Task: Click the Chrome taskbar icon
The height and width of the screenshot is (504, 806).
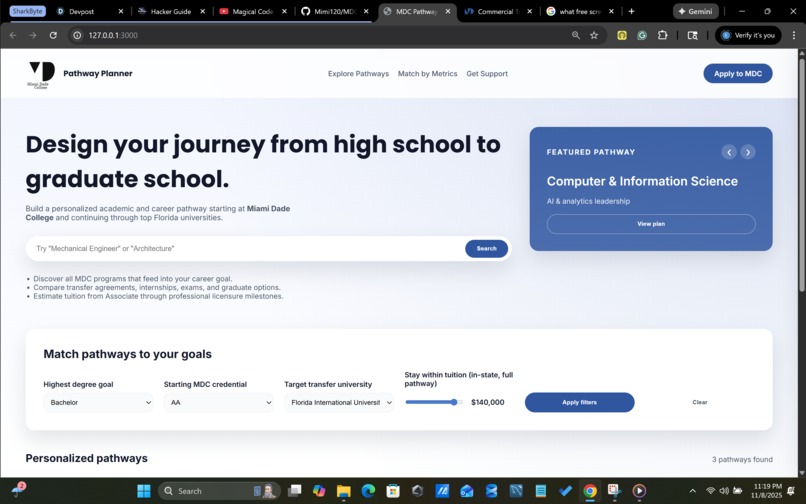Action: coord(590,491)
